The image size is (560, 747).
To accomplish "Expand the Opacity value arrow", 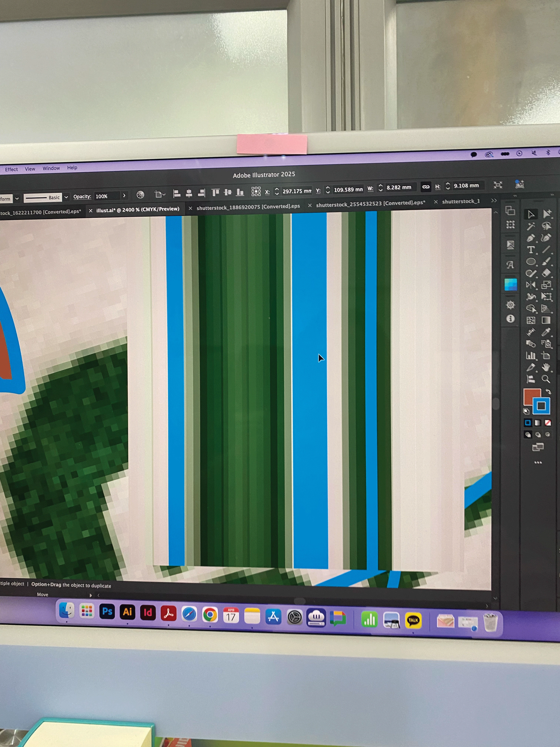I will coord(124,195).
